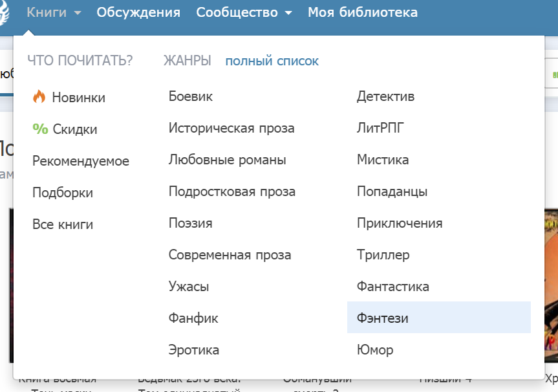The width and height of the screenshot is (558, 392).
Task: Pick the Попаданцы genre
Action: click(392, 191)
